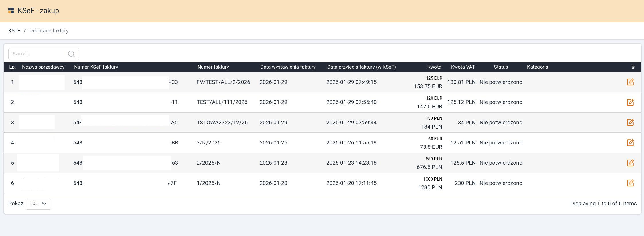Sort table by Numer faktury header
The height and width of the screenshot is (236, 644).
point(213,67)
